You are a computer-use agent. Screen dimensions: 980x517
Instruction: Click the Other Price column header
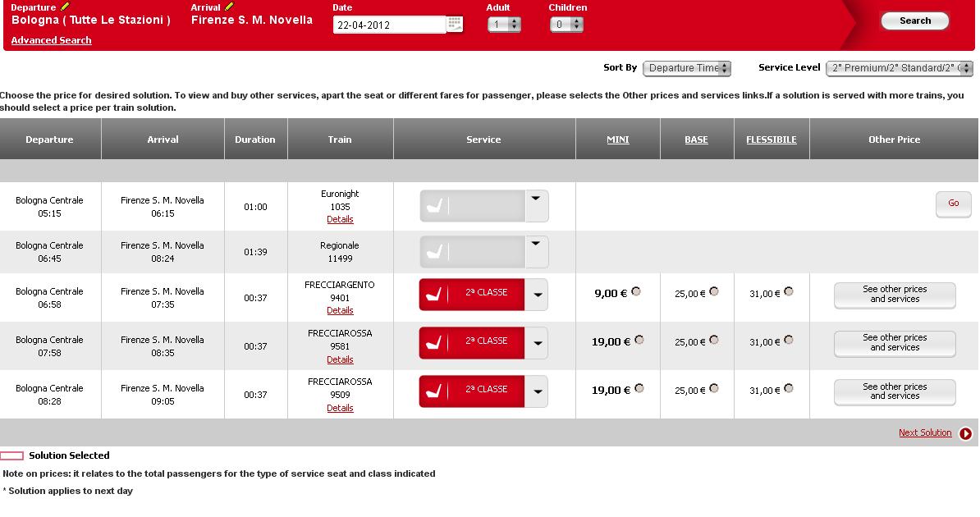pos(894,140)
